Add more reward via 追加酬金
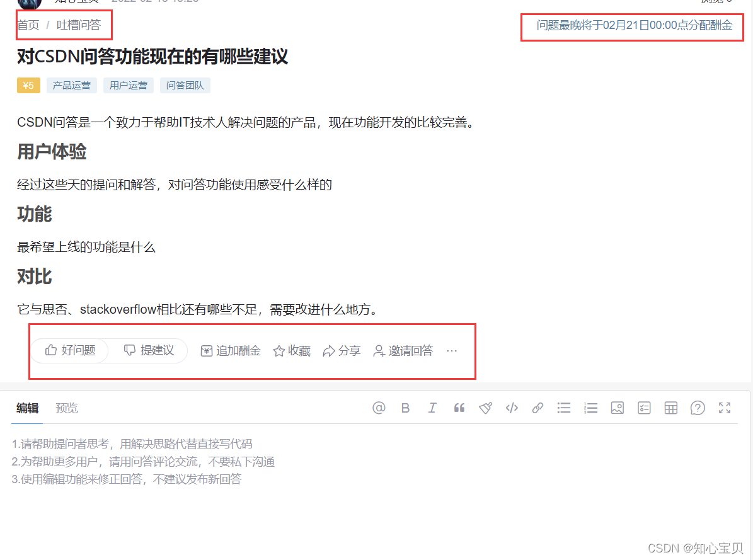753x560 pixels. pos(231,351)
